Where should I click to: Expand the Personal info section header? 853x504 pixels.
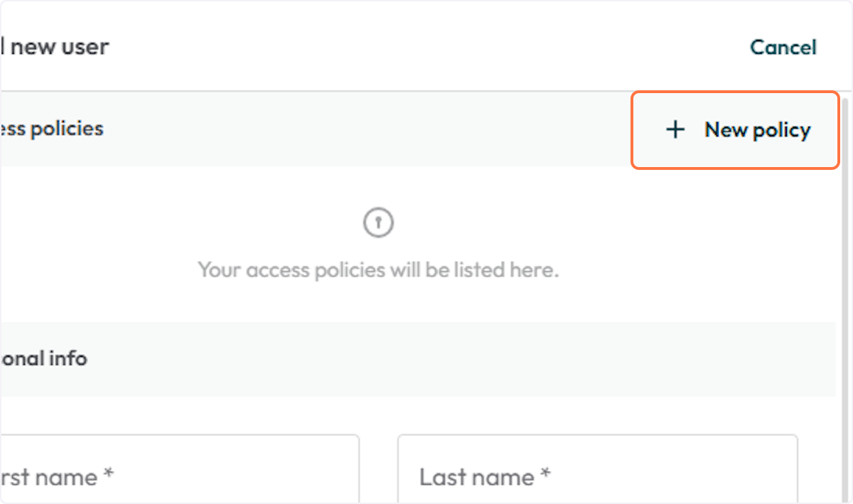point(44,359)
